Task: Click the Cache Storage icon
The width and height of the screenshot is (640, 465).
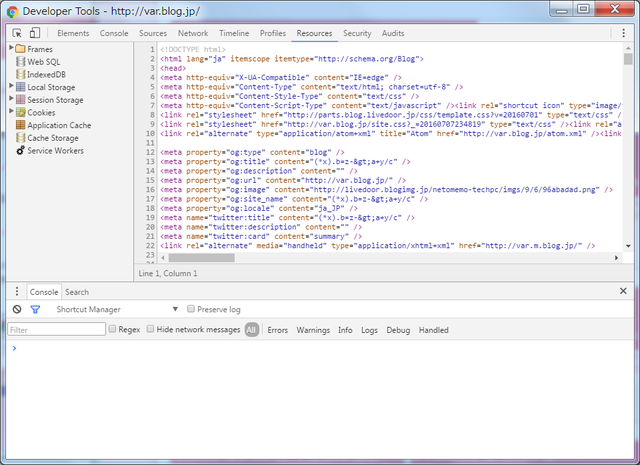Action: point(20,138)
